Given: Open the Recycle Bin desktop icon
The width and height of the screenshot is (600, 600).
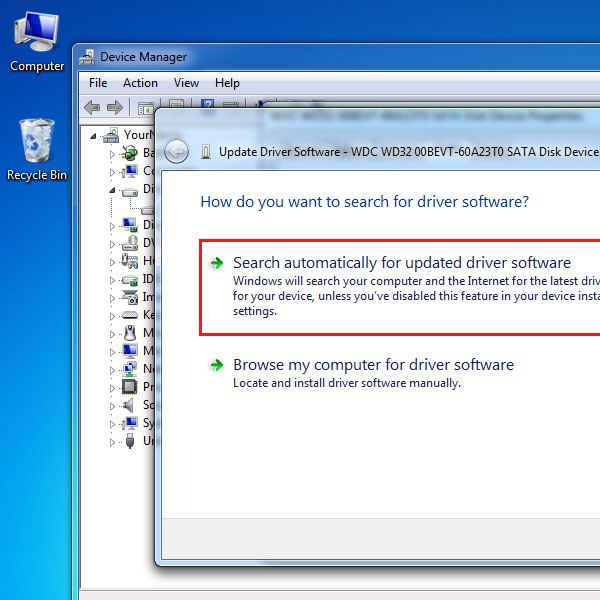Looking at the screenshot, I should point(37,150).
